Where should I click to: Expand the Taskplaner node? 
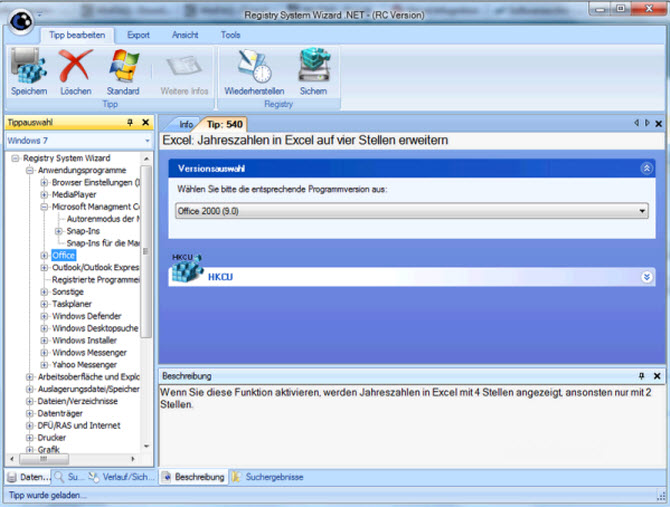(x=44, y=304)
